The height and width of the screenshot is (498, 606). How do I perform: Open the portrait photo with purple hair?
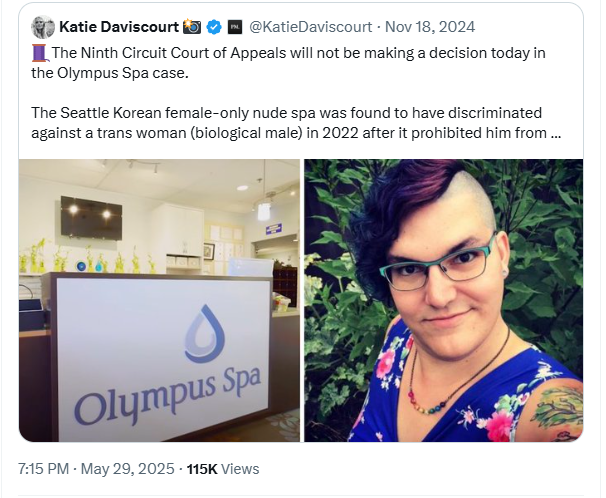point(444,300)
